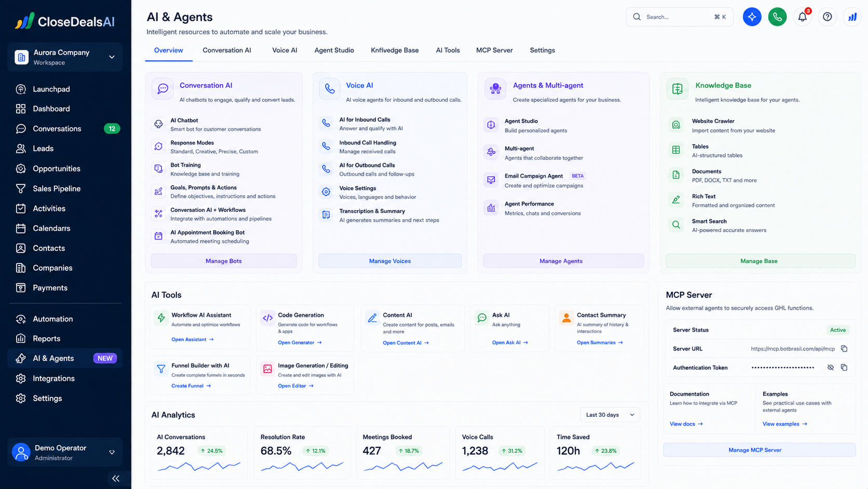Collapse the sidebar with double-arrow icon
This screenshot has height=489, width=868.
pos(116,479)
